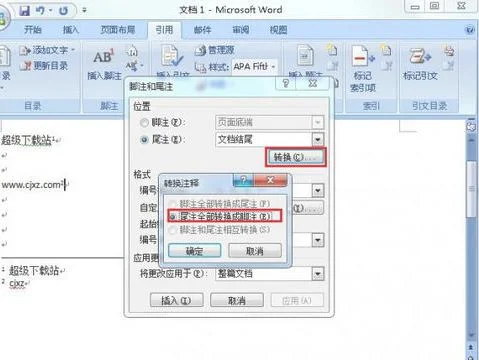Click the Undo arrow icon
Screen dimensions: 479x360
click(40, 11)
